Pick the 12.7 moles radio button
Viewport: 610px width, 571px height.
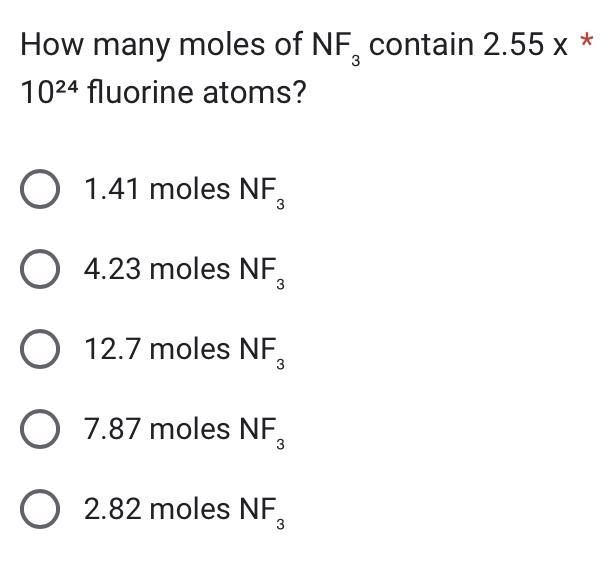[39, 350]
